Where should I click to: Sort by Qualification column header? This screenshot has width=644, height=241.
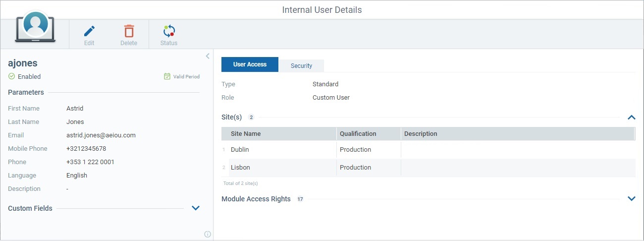(358, 134)
